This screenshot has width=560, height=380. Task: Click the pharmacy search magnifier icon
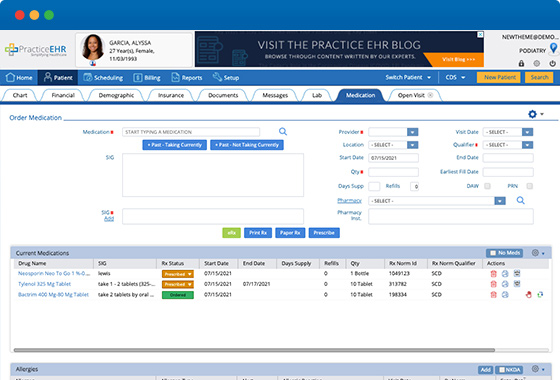coord(521,200)
